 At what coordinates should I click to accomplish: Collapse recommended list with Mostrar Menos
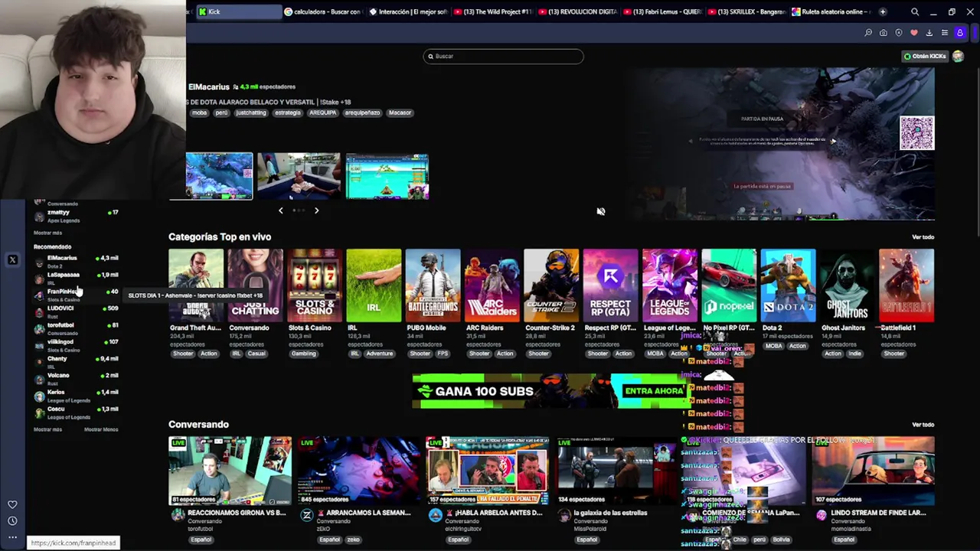click(x=101, y=429)
